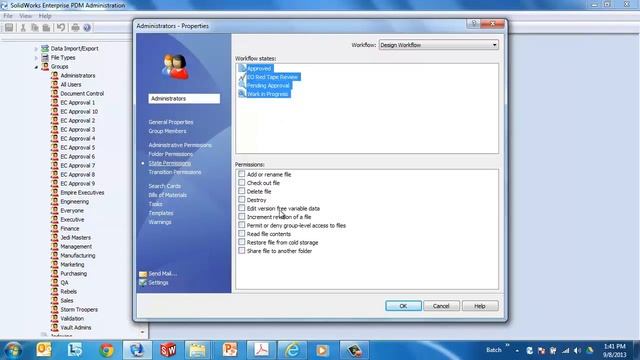This screenshot has height=360, width=640.
Task: Show hidden system tray icons arrow
Action: pos(517,351)
